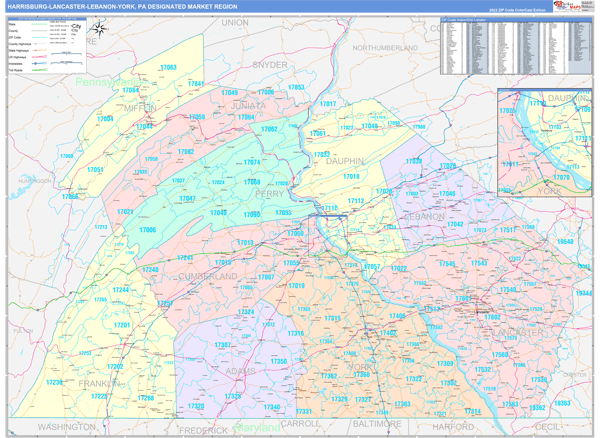Select ZIP code 17257 label
Viewport: 600px width, 438px height.
click(165, 303)
